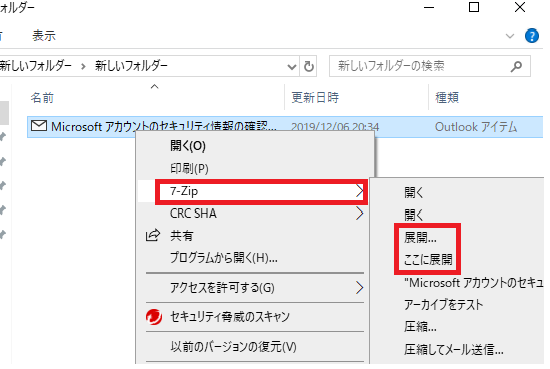Open the address bar history dropdown
Viewport: 550px width, 369px height.
(x=291, y=66)
